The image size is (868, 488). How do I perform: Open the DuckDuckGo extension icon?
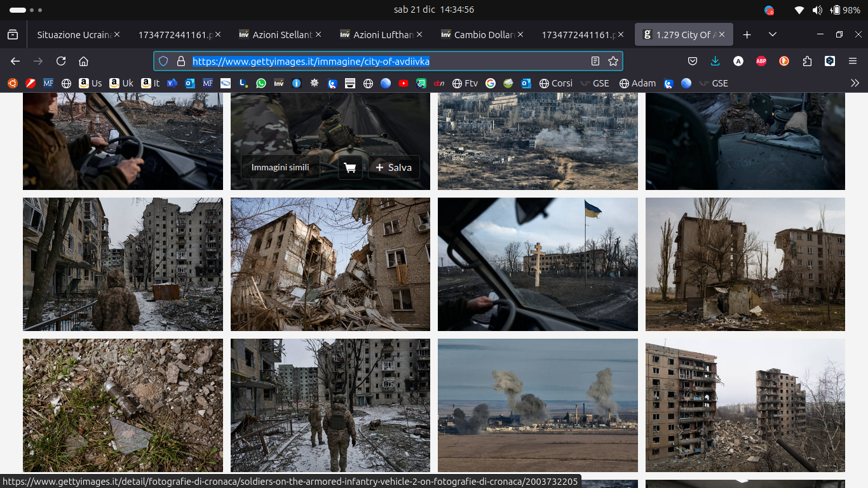(x=784, y=61)
